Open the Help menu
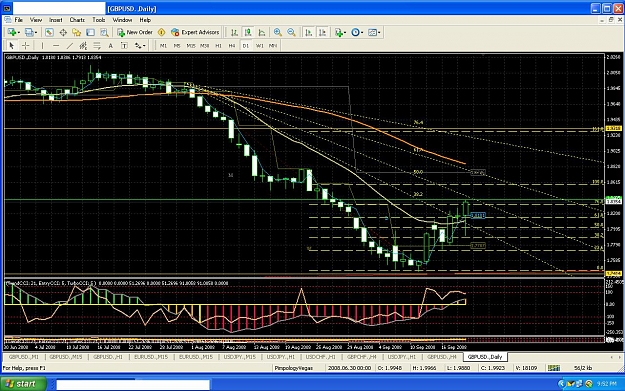The width and height of the screenshot is (625, 391). click(x=145, y=20)
